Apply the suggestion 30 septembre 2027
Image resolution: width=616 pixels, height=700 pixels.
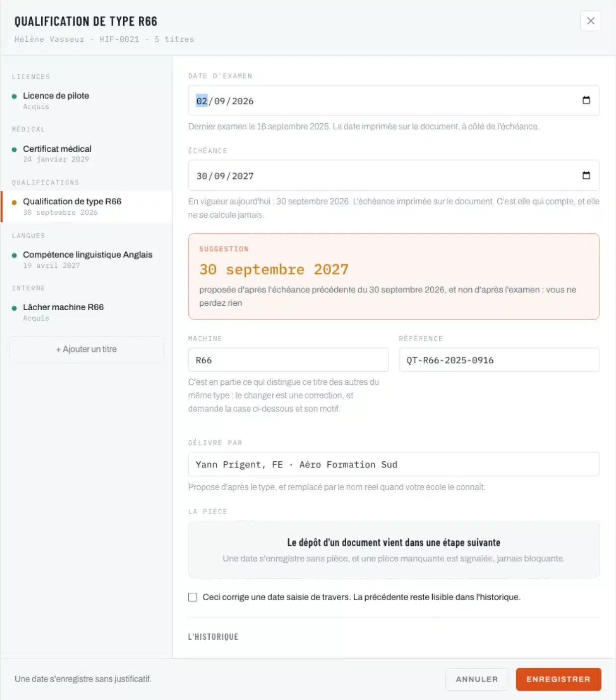coord(393,276)
